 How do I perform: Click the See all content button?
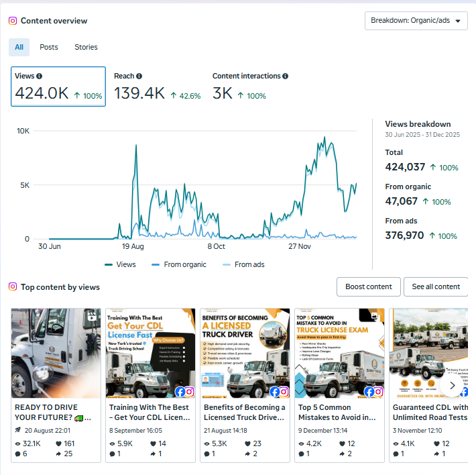tap(435, 286)
